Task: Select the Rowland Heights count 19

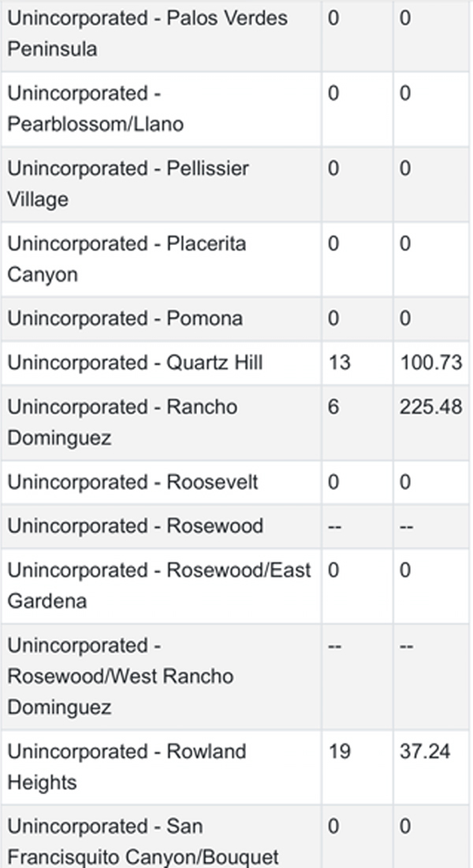Action: [x=339, y=751]
